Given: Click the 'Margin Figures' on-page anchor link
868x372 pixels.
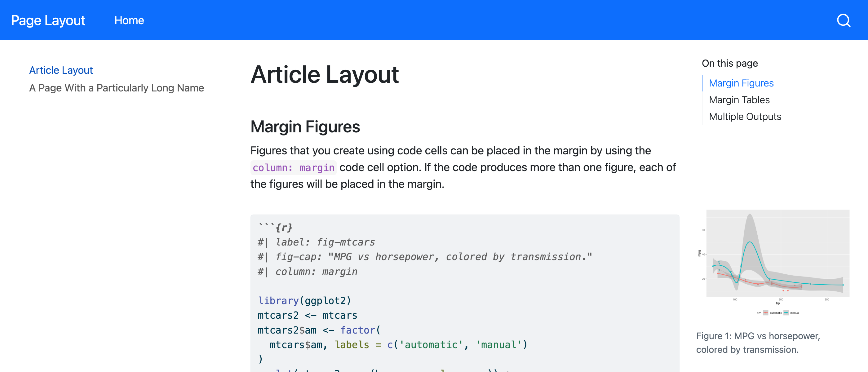Looking at the screenshot, I should click(x=741, y=83).
